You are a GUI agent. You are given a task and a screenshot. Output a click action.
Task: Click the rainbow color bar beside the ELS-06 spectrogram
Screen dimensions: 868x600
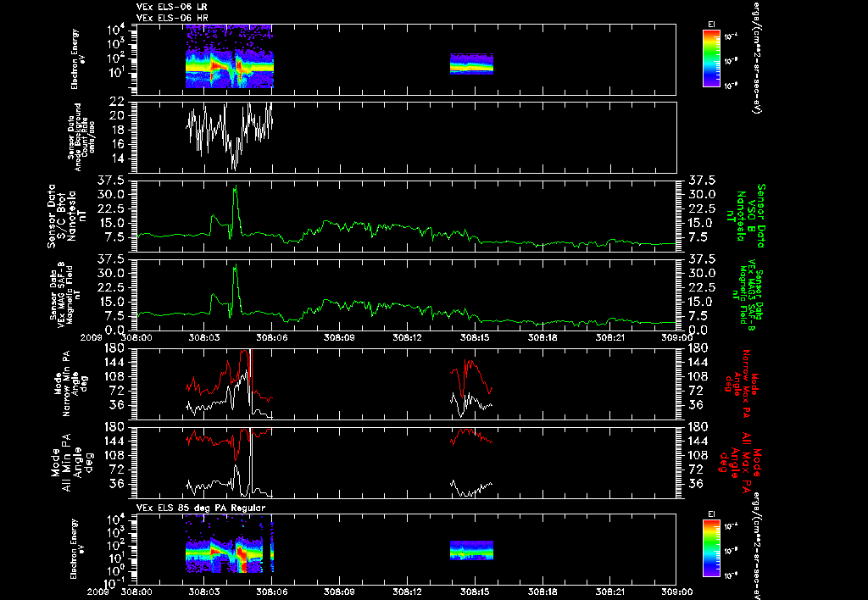(x=711, y=58)
